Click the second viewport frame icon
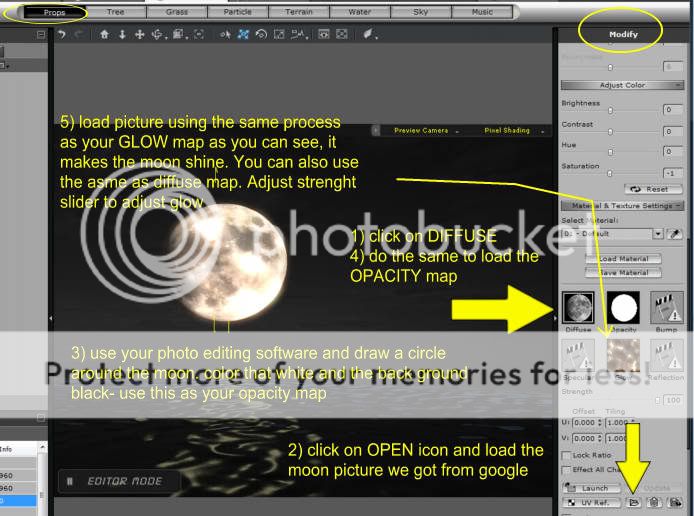The width and height of the screenshot is (694, 516). 342,35
